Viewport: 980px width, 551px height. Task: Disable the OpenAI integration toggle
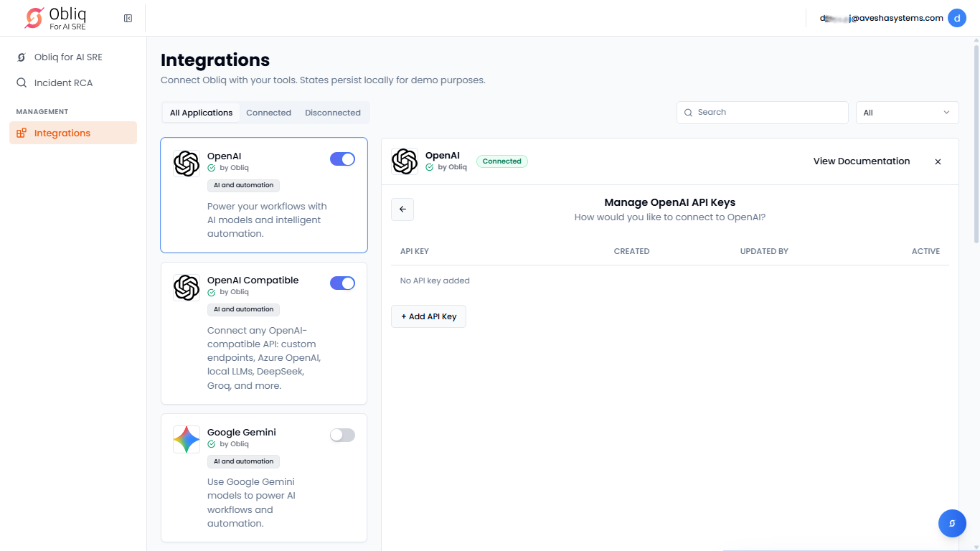click(x=342, y=159)
